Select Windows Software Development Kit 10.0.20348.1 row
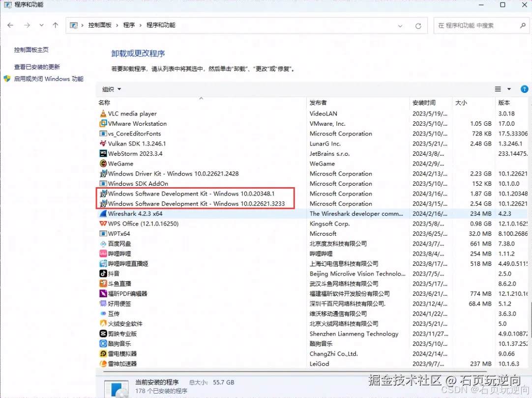532x398 pixels. [312, 194]
